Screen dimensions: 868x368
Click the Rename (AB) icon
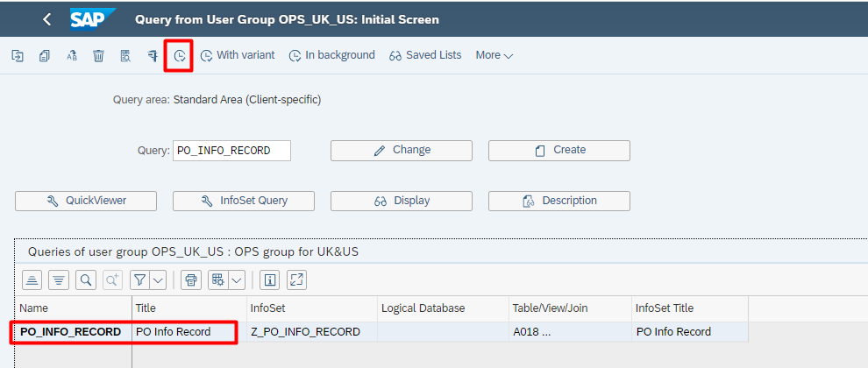pos(71,55)
